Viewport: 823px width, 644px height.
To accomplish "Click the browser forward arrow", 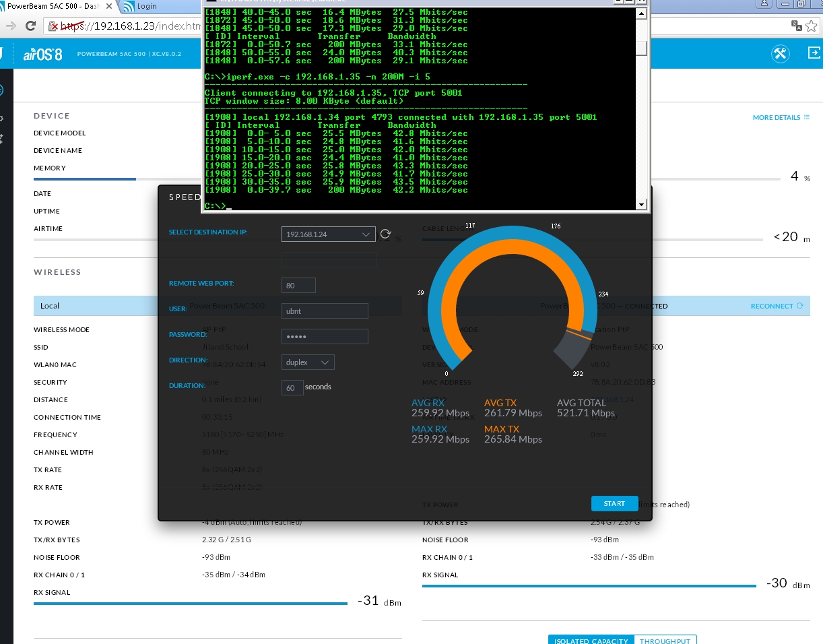I will tap(11, 26).
